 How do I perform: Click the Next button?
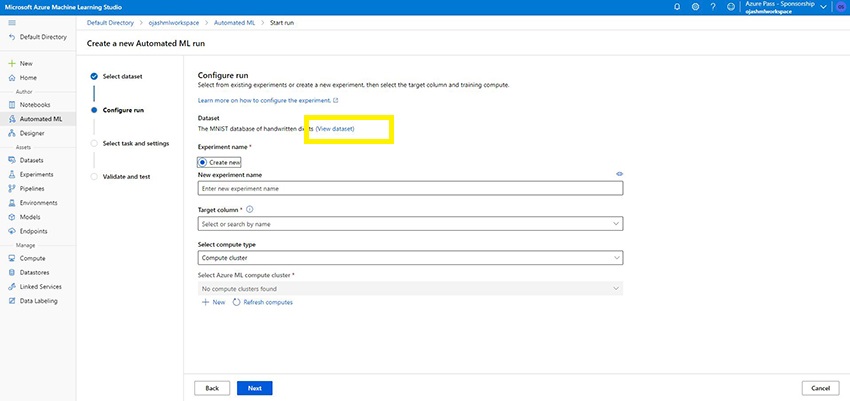[255, 388]
